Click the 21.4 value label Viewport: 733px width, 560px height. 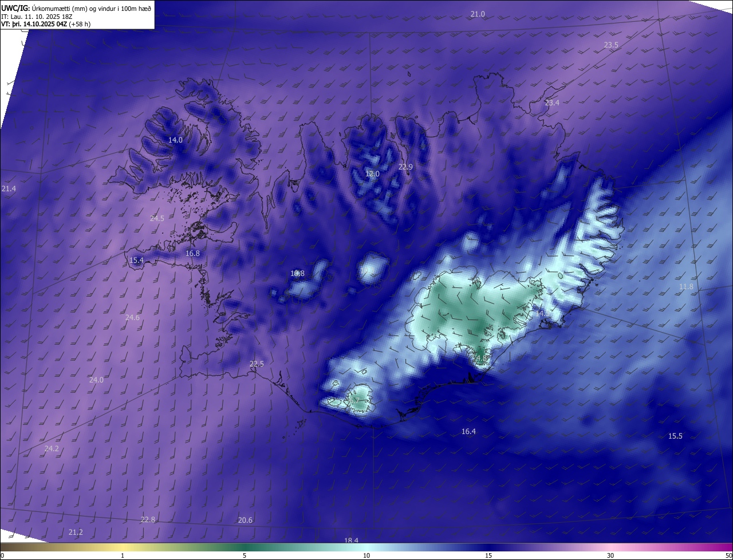click(x=9, y=188)
